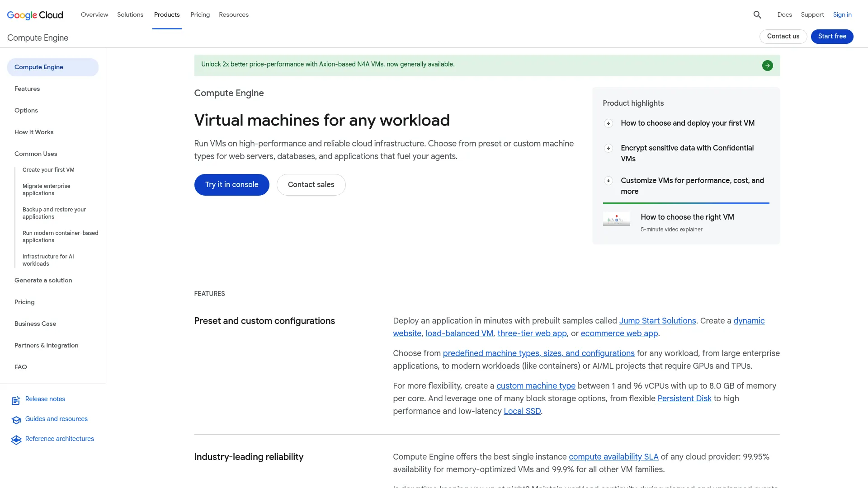Click the Axion-based N4A VMs announcement banner text
This screenshot has height=488, width=868.
pyautogui.click(x=328, y=65)
